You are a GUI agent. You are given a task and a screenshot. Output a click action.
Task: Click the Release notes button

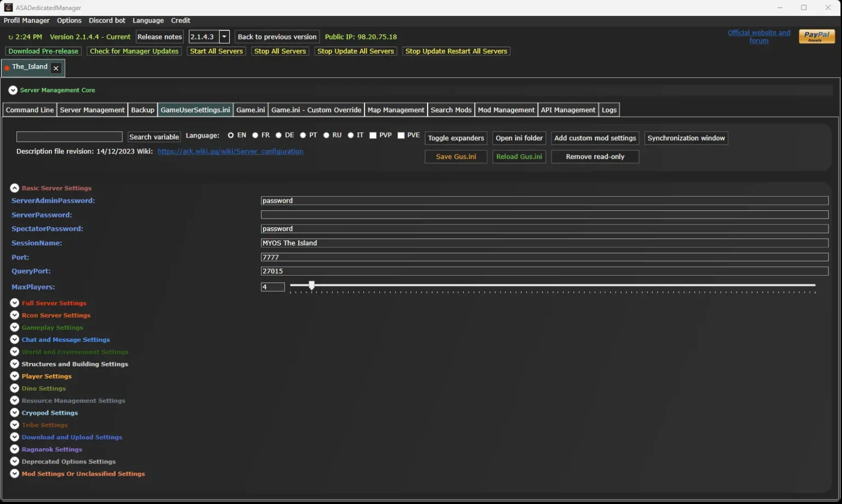[160, 37]
